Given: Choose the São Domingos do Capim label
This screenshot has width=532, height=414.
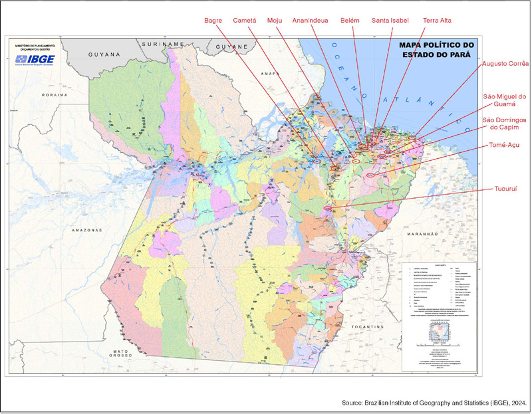Looking at the screenshot, I should pyautogui.click(x=504, y=124).
